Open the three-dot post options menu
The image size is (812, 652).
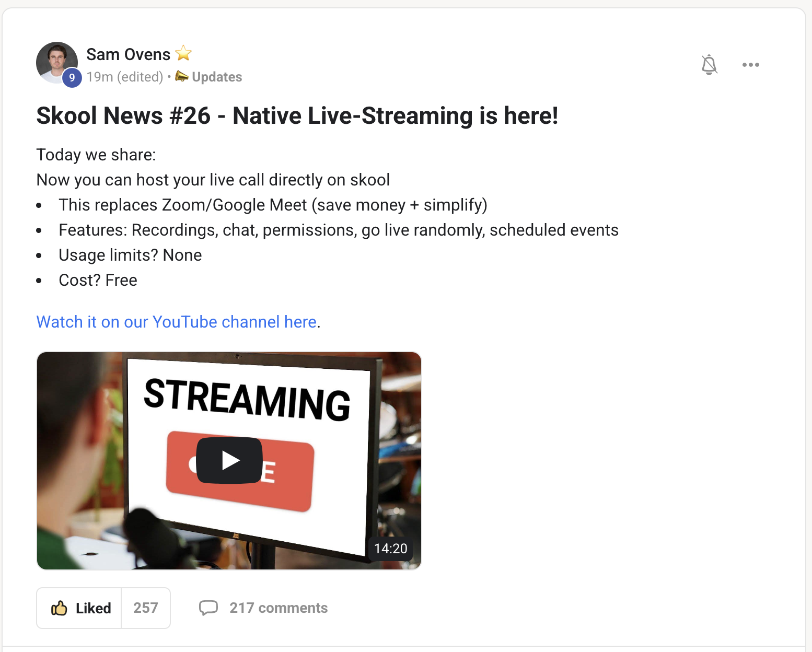[x=751, y=64]
